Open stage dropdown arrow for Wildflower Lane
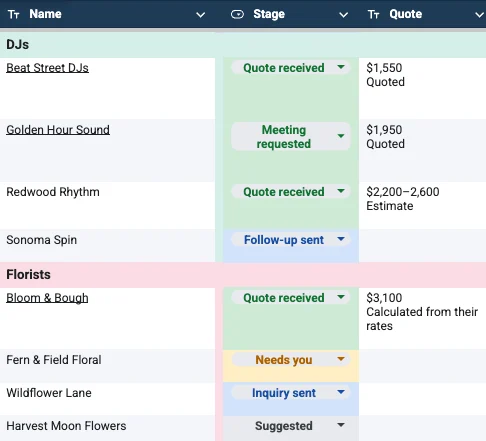This screenshot has height=441, width=486. click(341, 392)
